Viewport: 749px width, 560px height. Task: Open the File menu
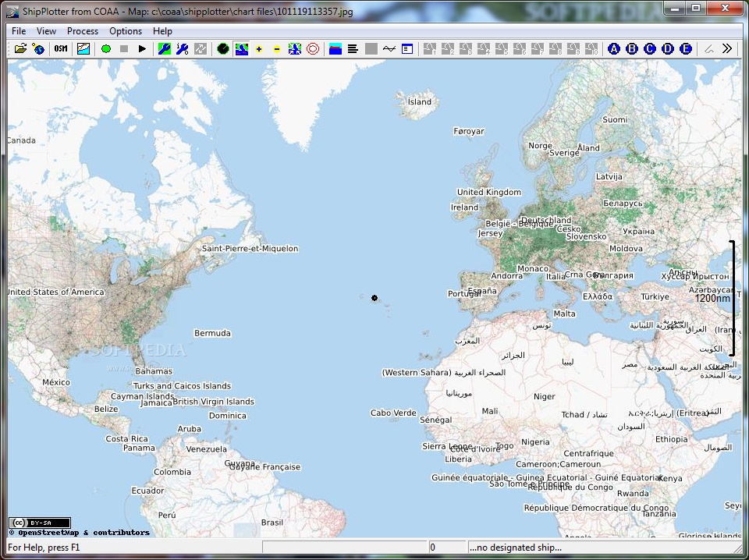coord(19,31)
